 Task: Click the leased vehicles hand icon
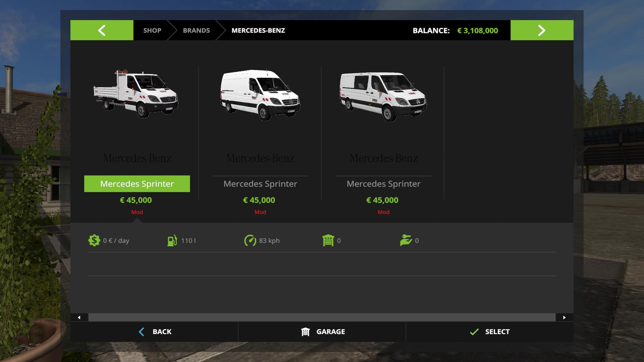[406, 241]
